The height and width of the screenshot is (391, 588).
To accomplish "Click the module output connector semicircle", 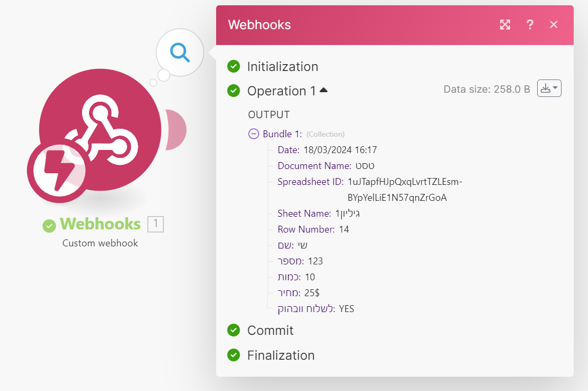I will 176,130.
